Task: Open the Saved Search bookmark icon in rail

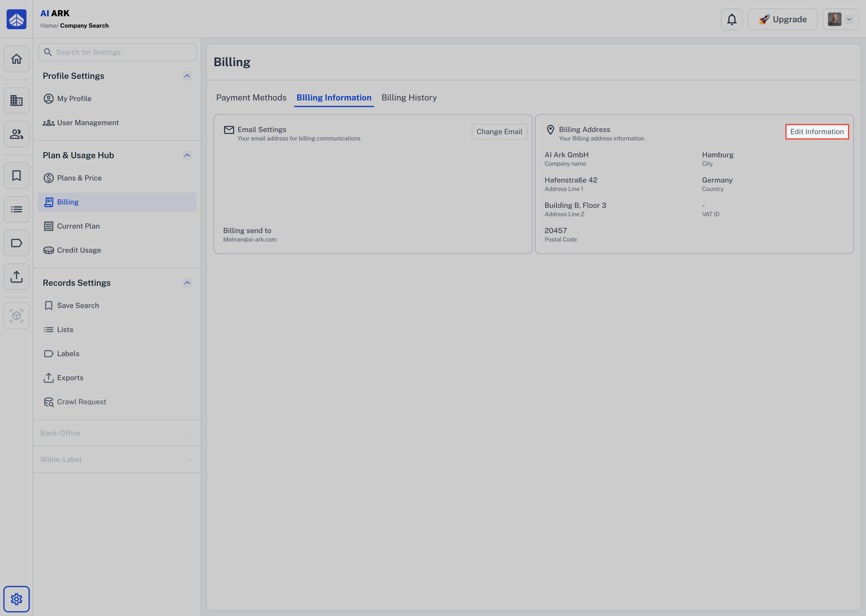Action: click(x=16, y=176)
